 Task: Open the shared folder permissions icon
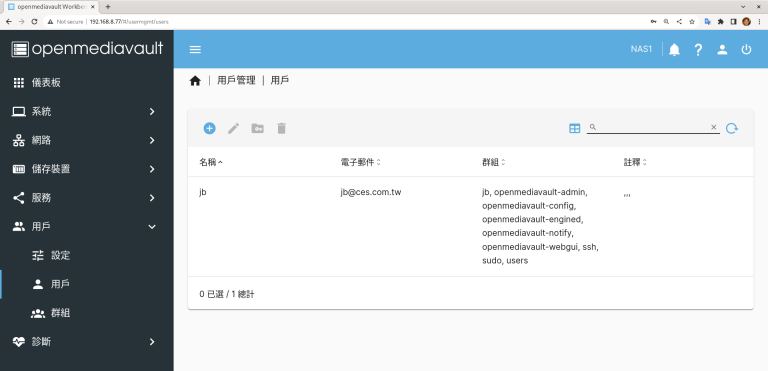point(258,128)
